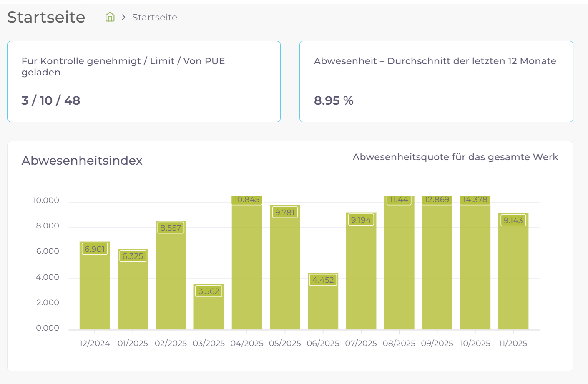Screen dimensions: 588x384
Task: Click the 06/2025 axis label
Action: [x=323, y=343]
